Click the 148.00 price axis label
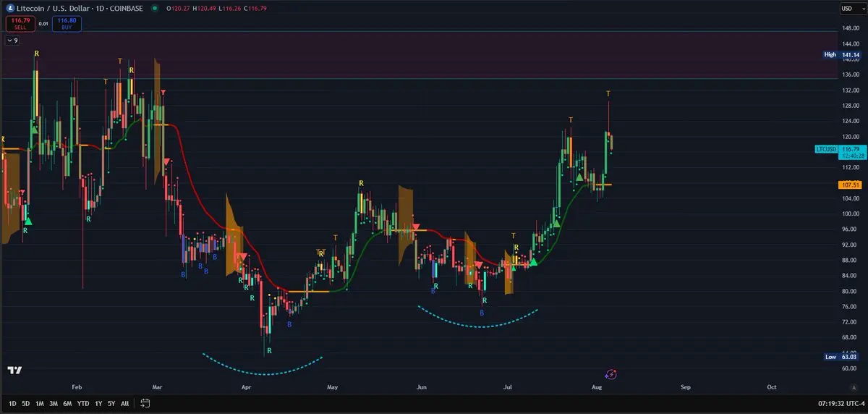Screen dimensions: 868x414 pyautogui.click(x=850, y=28)
